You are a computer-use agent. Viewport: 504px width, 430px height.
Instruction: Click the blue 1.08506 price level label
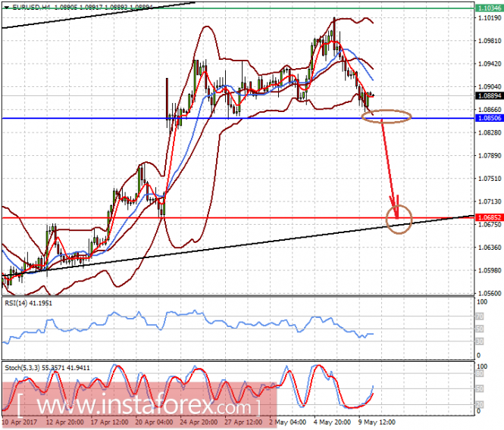click(489, 118)
